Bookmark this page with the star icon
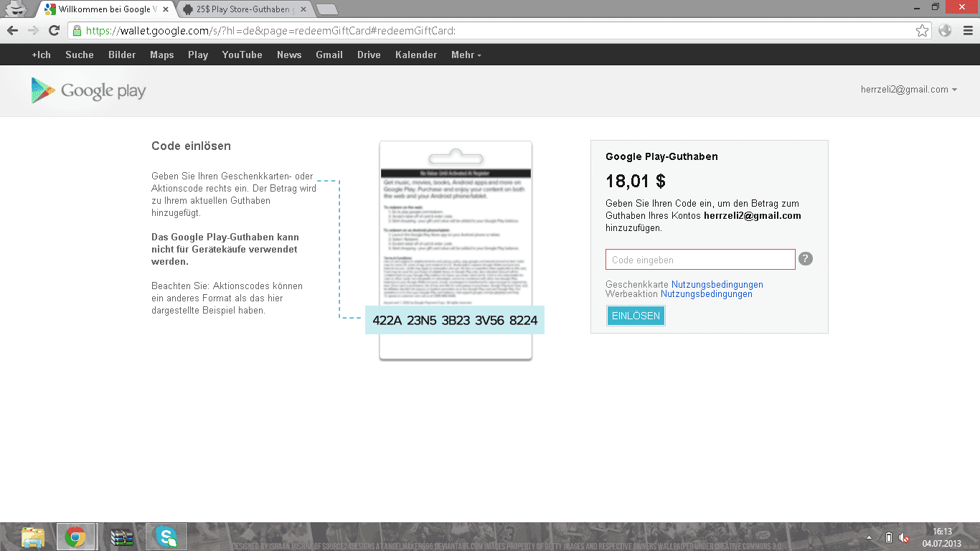This screenshot has height=551, width=980. (x=923, y=30)
